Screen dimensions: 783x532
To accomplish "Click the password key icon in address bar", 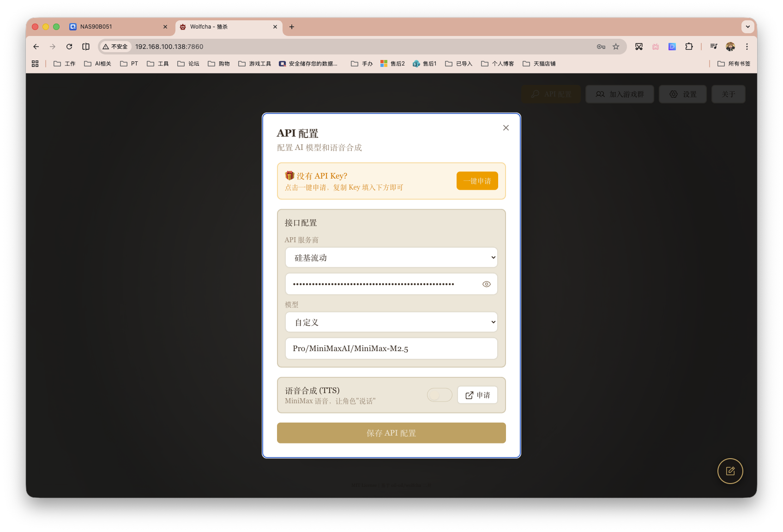I will pos(601,47).
